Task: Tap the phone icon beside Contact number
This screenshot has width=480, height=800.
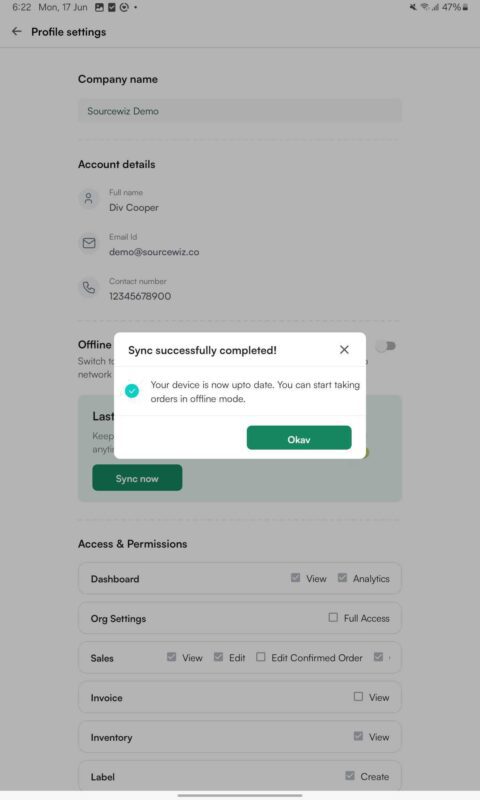Action: click(89, 287)
